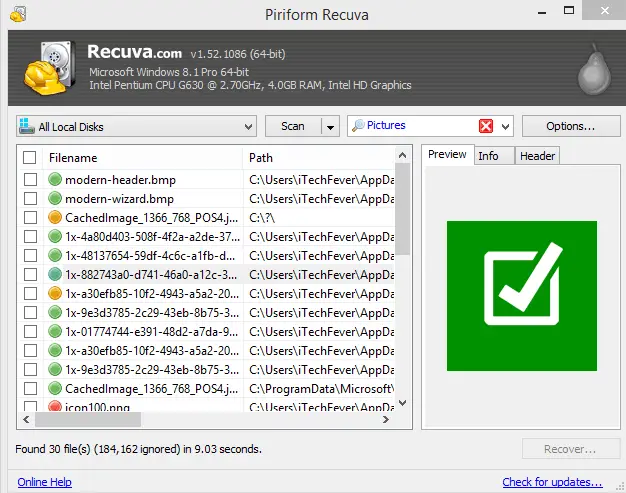
Task: Check the box for CachedImage in C:\?\
Action: (30, 218)
